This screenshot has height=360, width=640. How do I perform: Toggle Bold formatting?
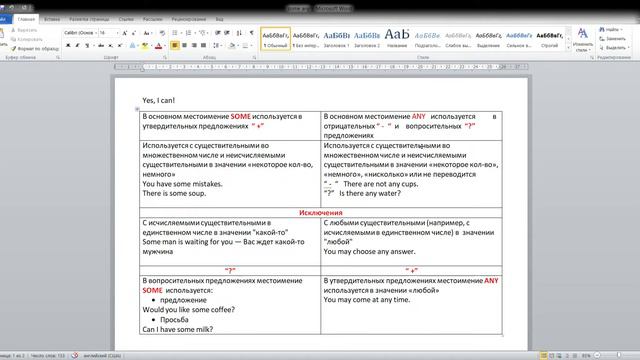click(68, 45)
